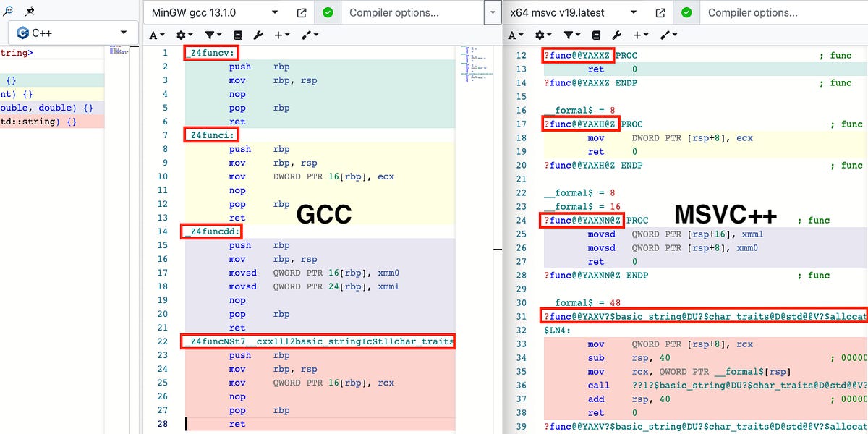Open the x64 msvc v19.latest compiler dropdown

(575, 12)
